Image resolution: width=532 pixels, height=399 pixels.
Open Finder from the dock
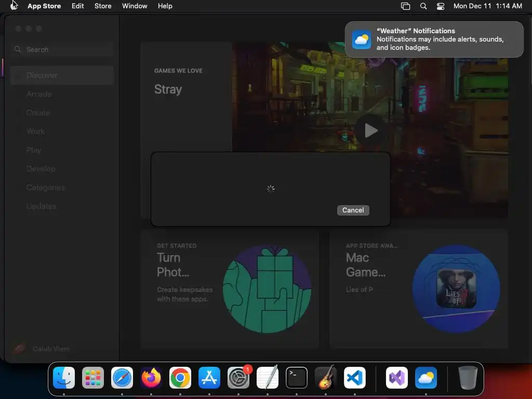click(64, 378)
